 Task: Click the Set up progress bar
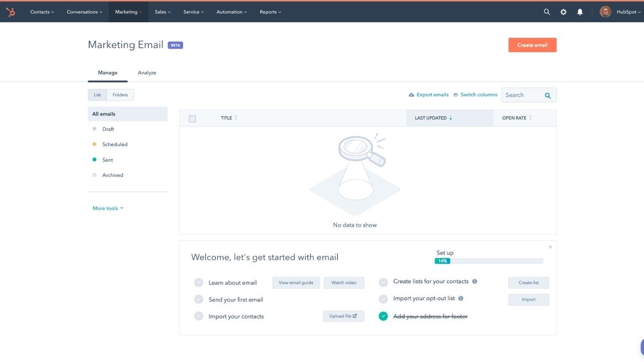click(x=489, y=261)
